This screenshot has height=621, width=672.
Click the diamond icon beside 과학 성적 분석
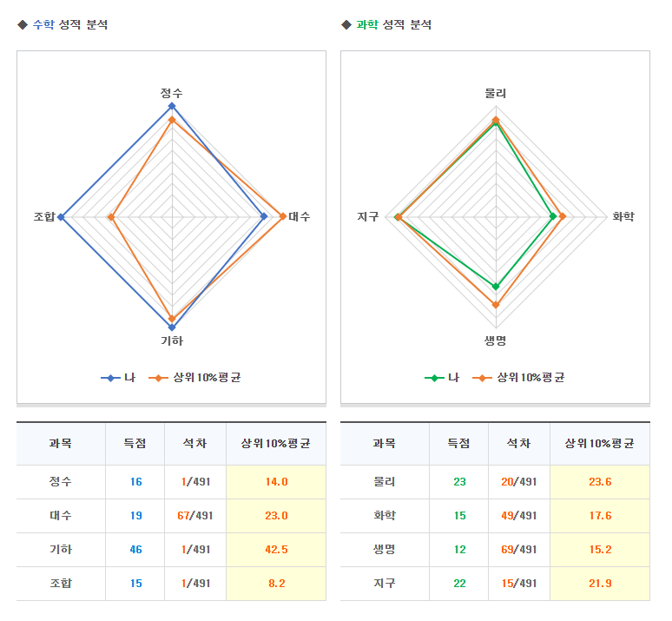[346, 25]
